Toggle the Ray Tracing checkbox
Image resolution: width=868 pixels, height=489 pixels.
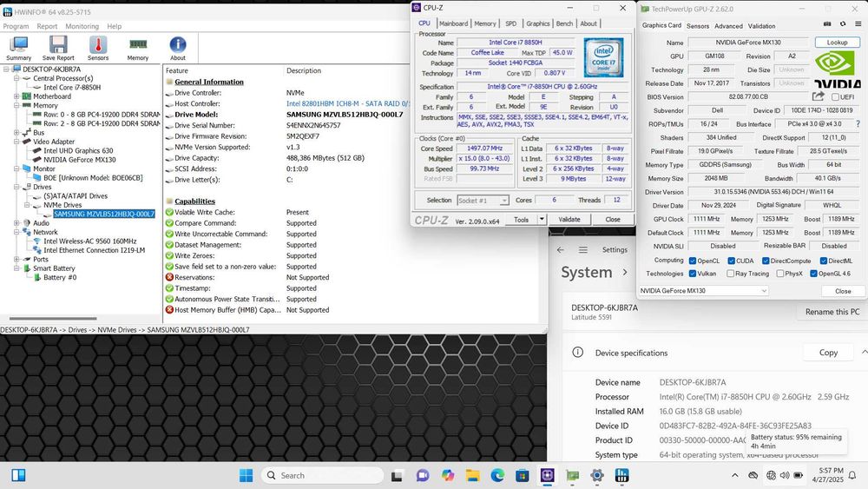pyautogui.click(x=730, y=274)
